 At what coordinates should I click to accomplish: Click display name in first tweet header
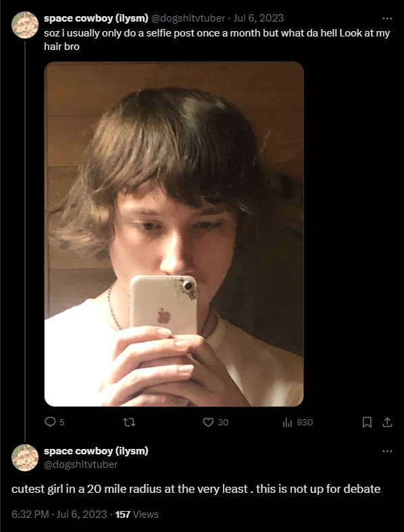96,18
